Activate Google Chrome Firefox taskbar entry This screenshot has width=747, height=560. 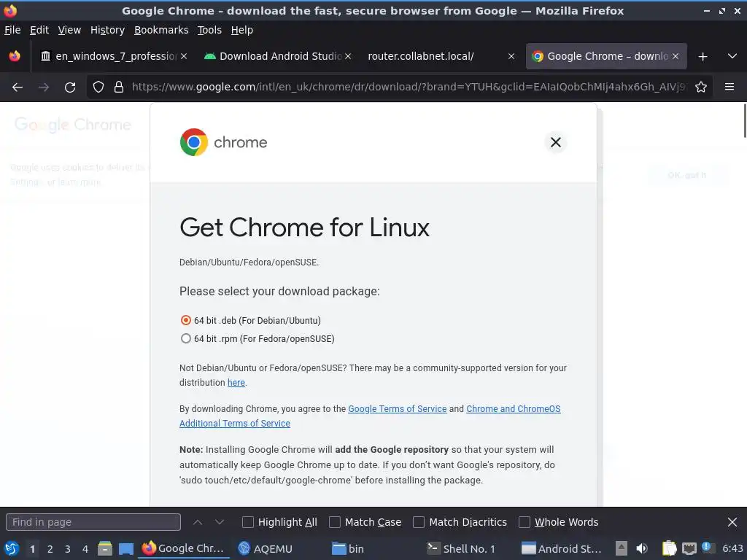tap(183, 548)
